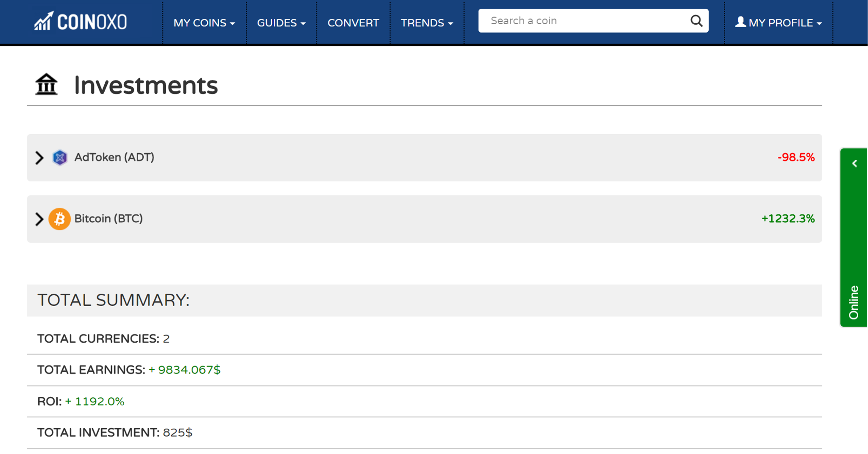Click the + 1192.0% ROI value

95,401
